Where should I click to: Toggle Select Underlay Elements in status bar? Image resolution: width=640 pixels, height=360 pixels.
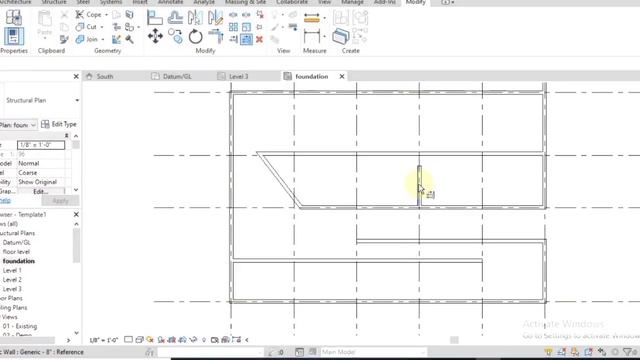[x=562, y=352]
